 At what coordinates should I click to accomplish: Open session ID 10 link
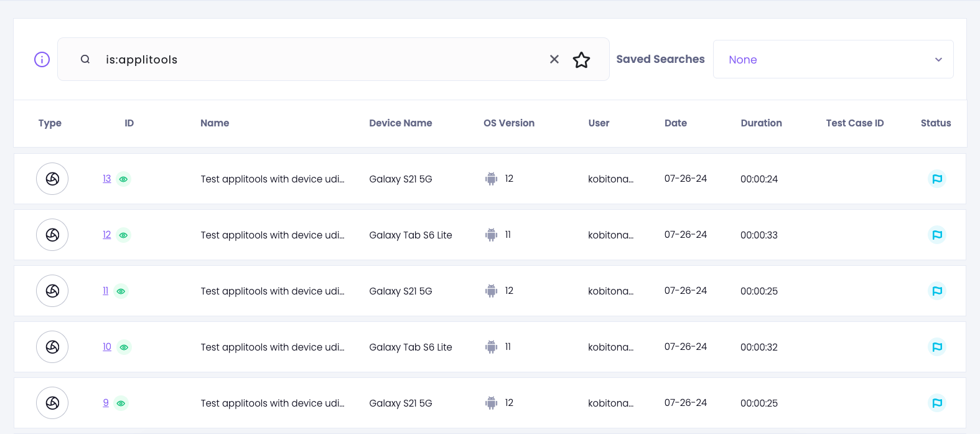107,347
